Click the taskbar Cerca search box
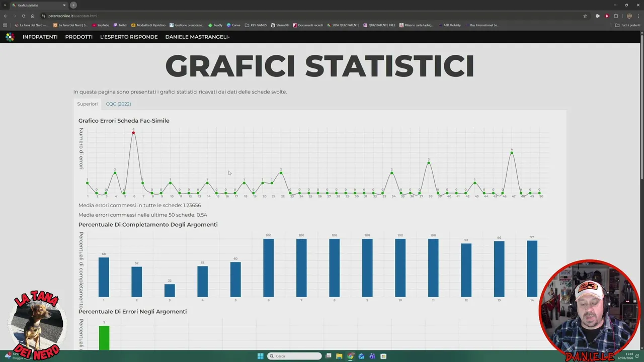 click(x=294, y=356)
